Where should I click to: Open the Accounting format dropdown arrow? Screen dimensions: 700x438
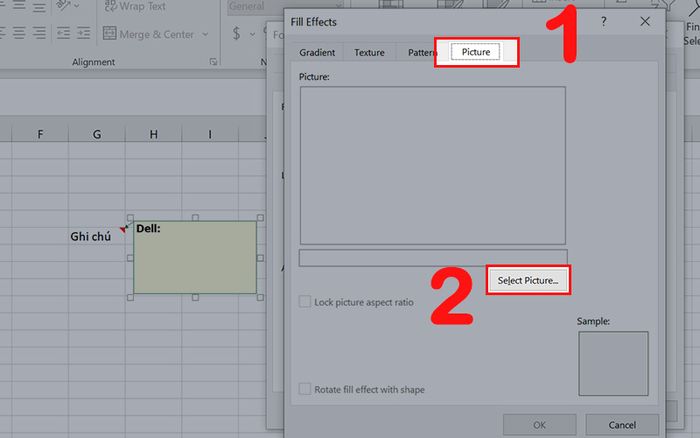coord(253,34)
